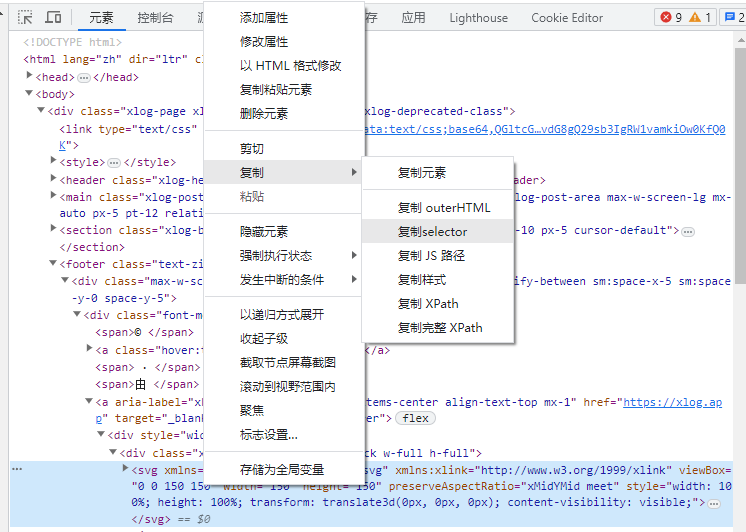746x532 pixels.
Task: Expand the head element node
Action: coord(30,77)
